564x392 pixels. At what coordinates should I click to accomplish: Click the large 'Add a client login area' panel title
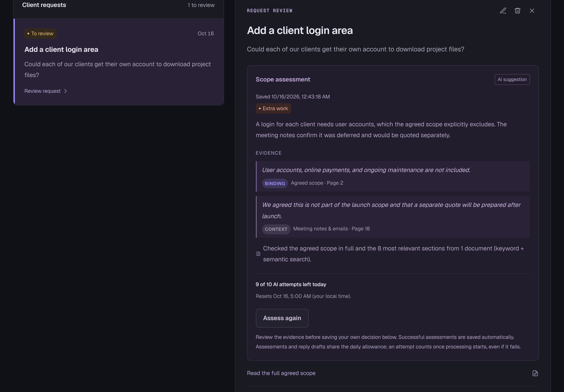tap(300, 30)
